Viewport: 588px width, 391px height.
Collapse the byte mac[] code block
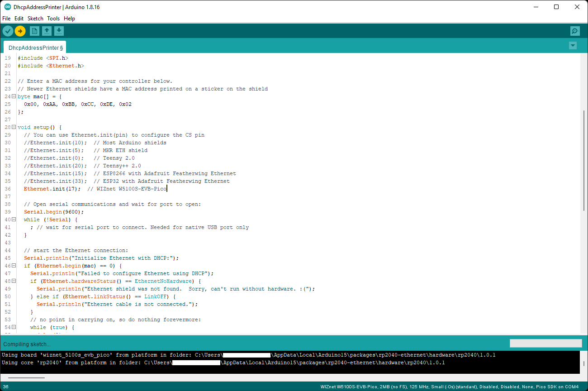(x=14, y=96)
